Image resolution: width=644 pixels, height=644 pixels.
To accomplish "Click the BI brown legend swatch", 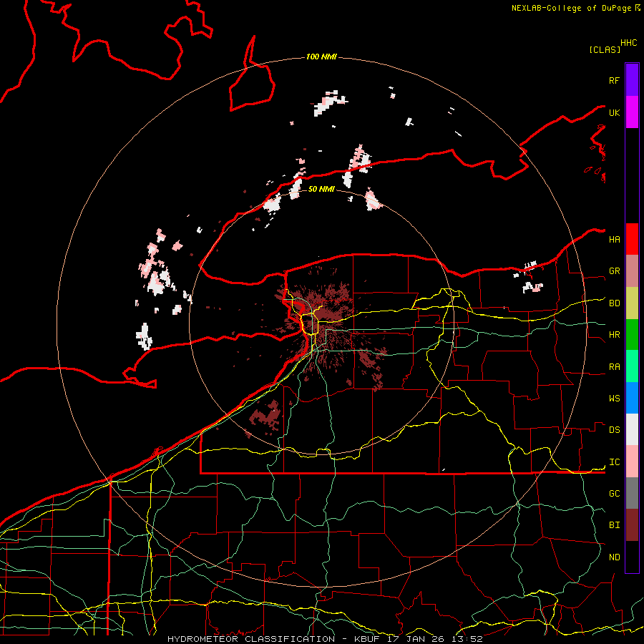I will 632,525.
